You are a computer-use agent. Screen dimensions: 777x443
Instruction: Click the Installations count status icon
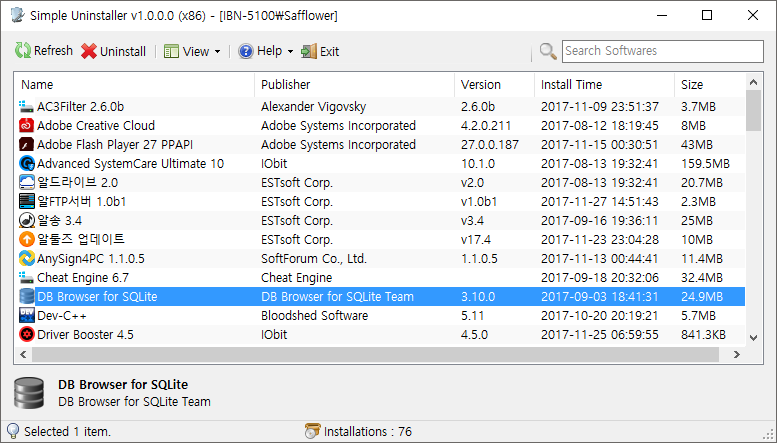point(312,431)
